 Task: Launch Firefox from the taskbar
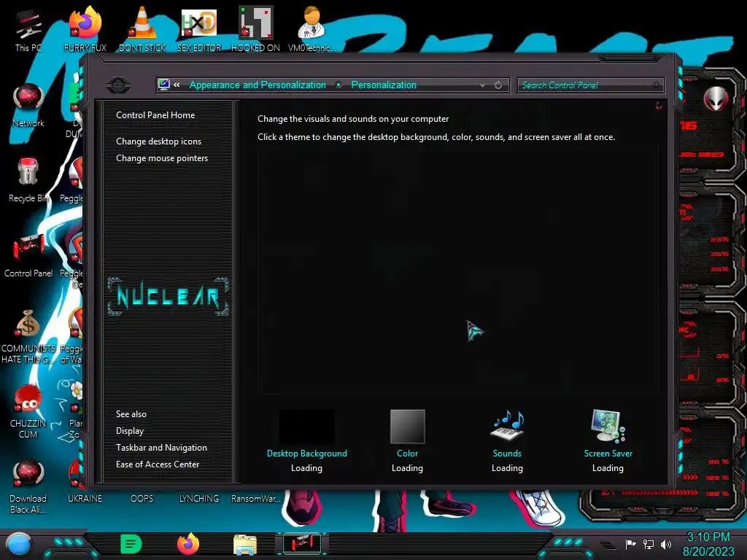coord(188,544)
